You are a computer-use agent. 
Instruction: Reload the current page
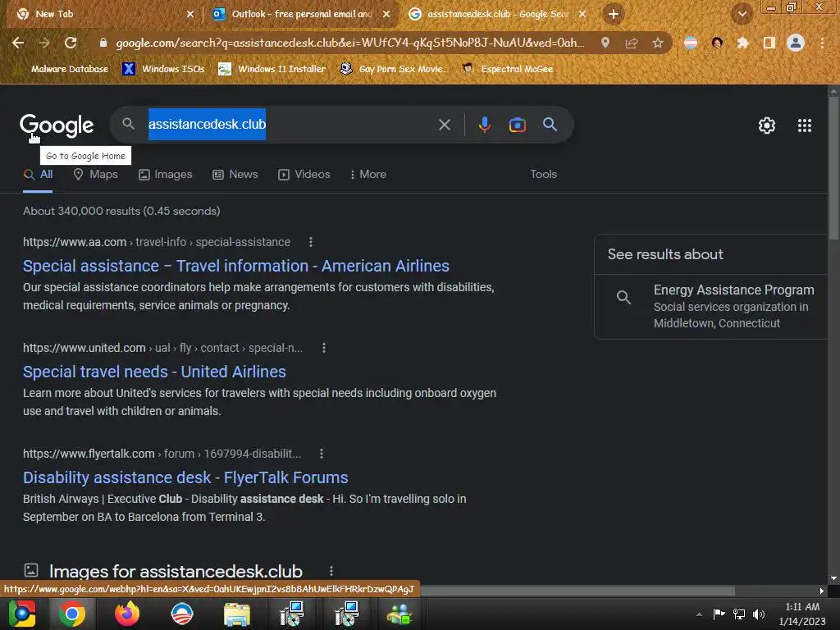pos(71,43)
